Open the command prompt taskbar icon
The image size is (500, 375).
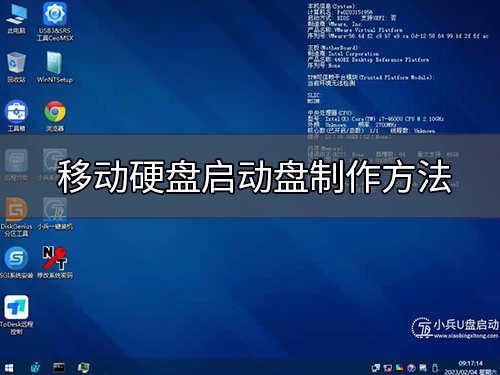click(59, 368)
